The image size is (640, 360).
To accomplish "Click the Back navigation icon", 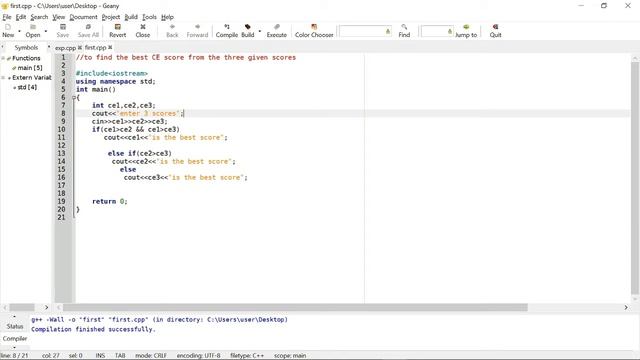I will click(172, 31).
